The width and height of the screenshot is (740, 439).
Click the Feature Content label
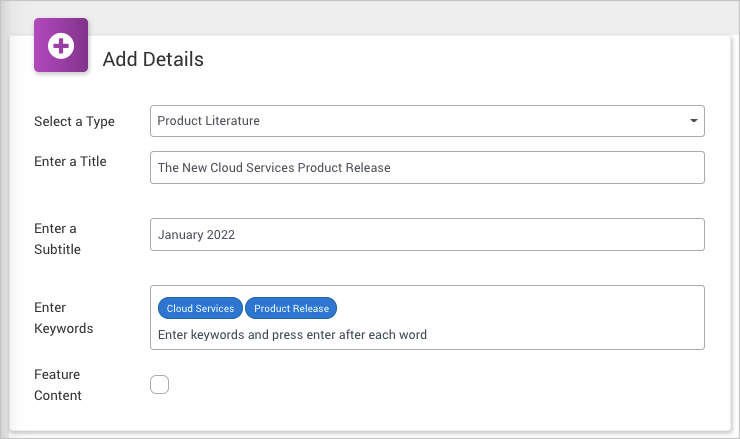(57, 384)
